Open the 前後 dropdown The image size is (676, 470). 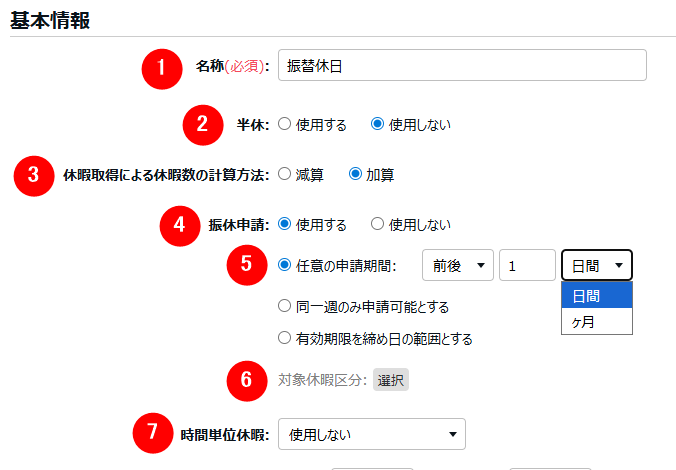pos(457,266)
